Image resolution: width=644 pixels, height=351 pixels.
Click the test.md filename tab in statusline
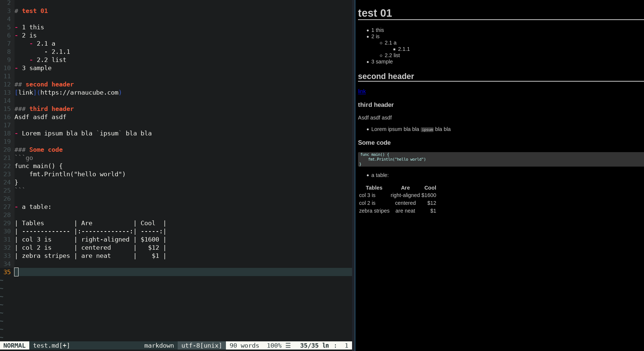[x=45, y=345]
